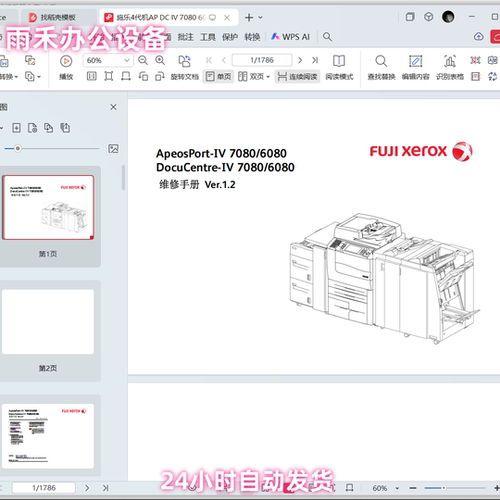Add a new tab with the plus button
500x500 pixels.
pos(249,17)
